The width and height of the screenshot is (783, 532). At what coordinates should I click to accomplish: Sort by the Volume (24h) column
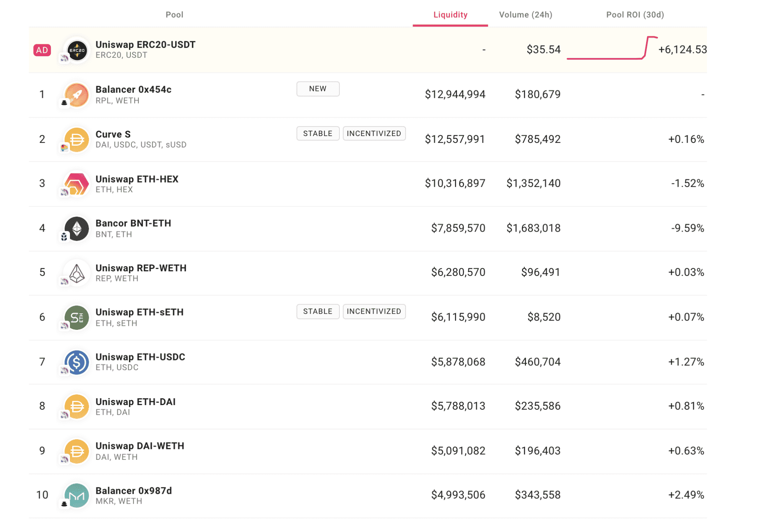coord(526,15)
